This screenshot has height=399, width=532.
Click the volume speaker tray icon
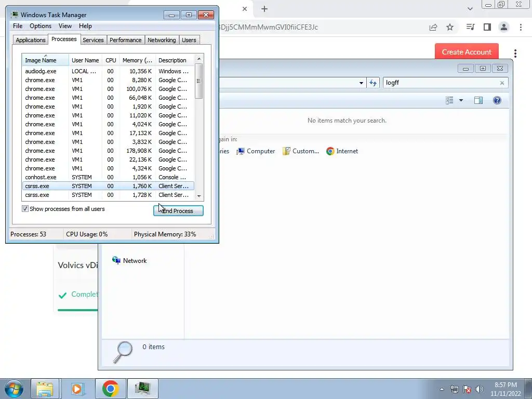coord(480,389)
